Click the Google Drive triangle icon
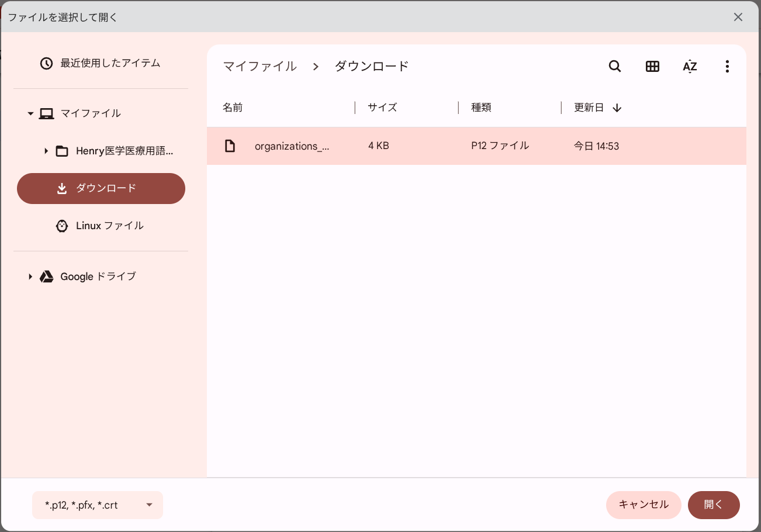This screenshot has height=532, width=761. (47, 277)
